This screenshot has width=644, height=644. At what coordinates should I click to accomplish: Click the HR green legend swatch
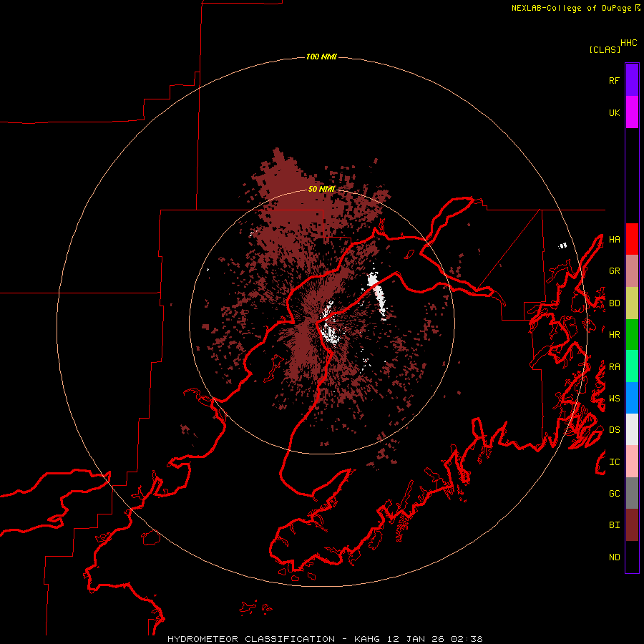(632, 335)
